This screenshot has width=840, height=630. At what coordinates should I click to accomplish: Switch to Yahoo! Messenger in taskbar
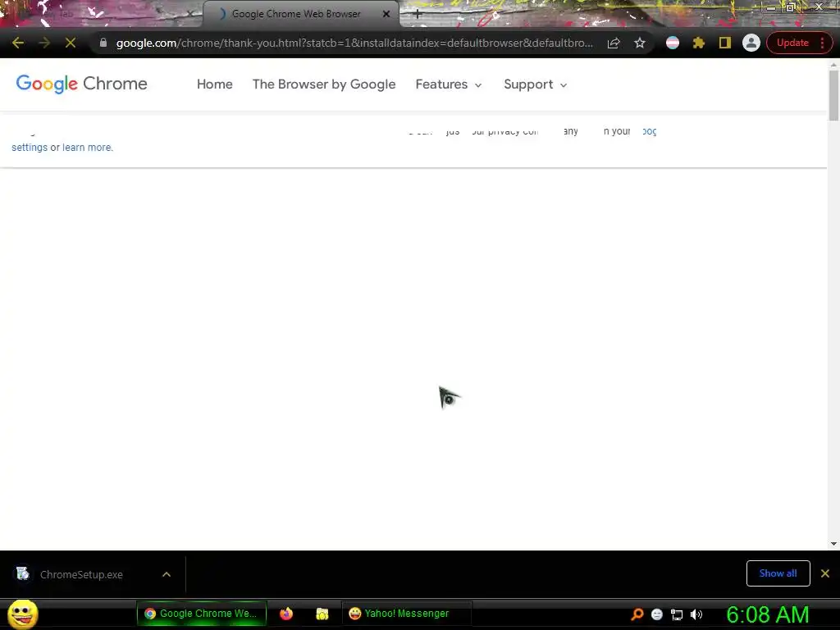tap(407, 614)
